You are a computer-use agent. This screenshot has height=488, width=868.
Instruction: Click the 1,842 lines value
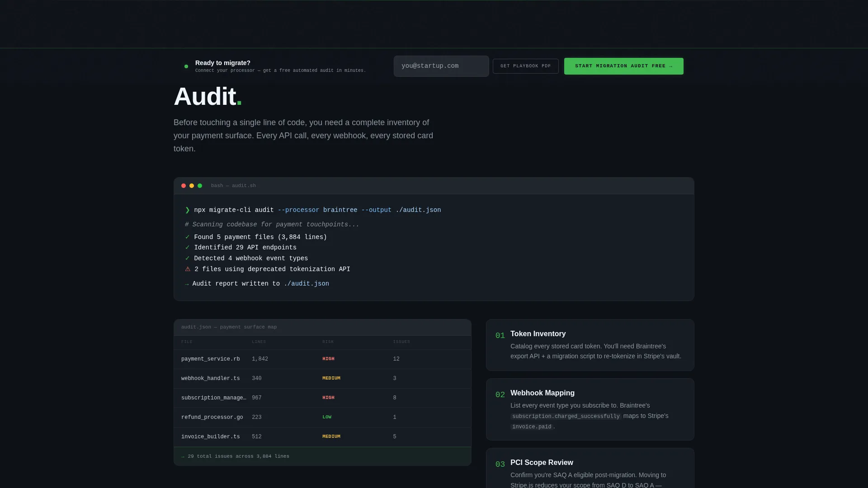click(x=260, y=359)
